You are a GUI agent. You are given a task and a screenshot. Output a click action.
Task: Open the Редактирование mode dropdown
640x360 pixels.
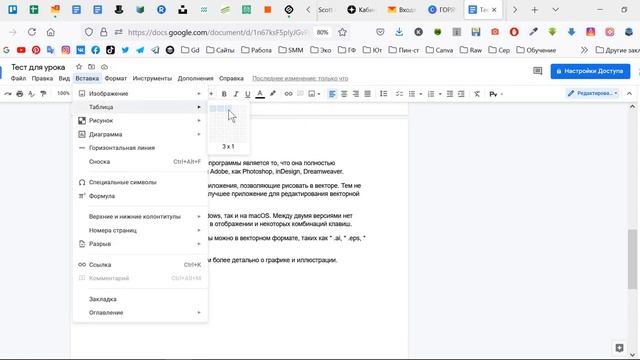(593, 93)
